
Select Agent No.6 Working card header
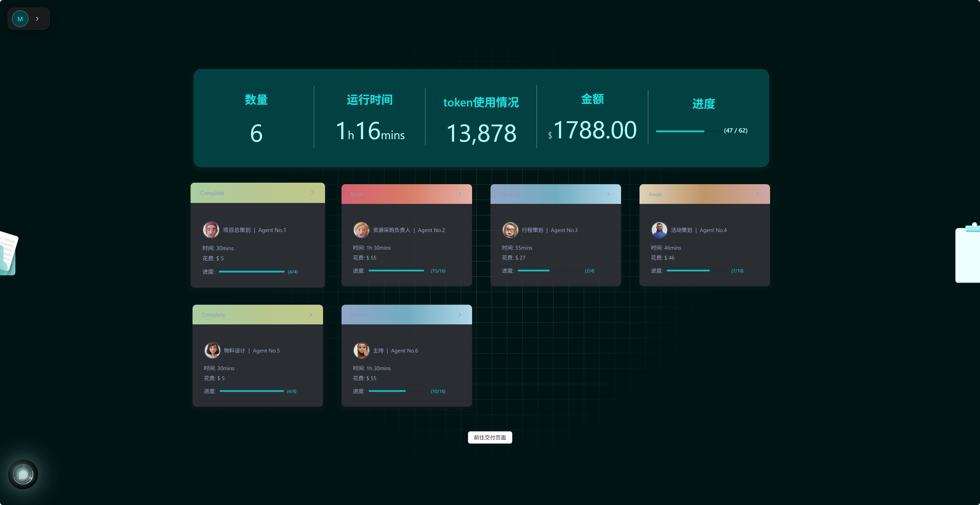(x=406, y=314)
